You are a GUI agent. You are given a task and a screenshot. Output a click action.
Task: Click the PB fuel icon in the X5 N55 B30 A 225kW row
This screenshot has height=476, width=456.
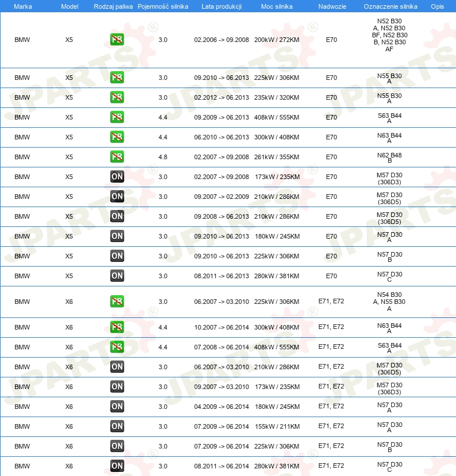click(x=117, y=78)
